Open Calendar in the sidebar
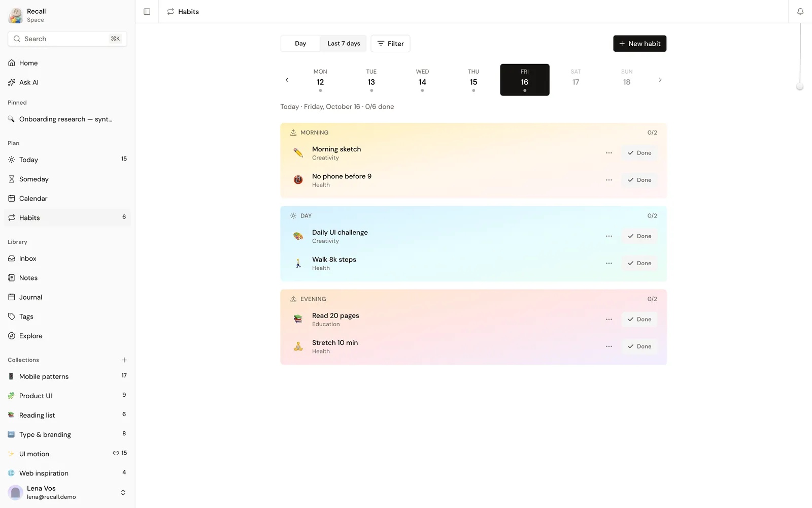Viewport: 812px width, 508px height. pyautogui.click(x=67, y=199)
